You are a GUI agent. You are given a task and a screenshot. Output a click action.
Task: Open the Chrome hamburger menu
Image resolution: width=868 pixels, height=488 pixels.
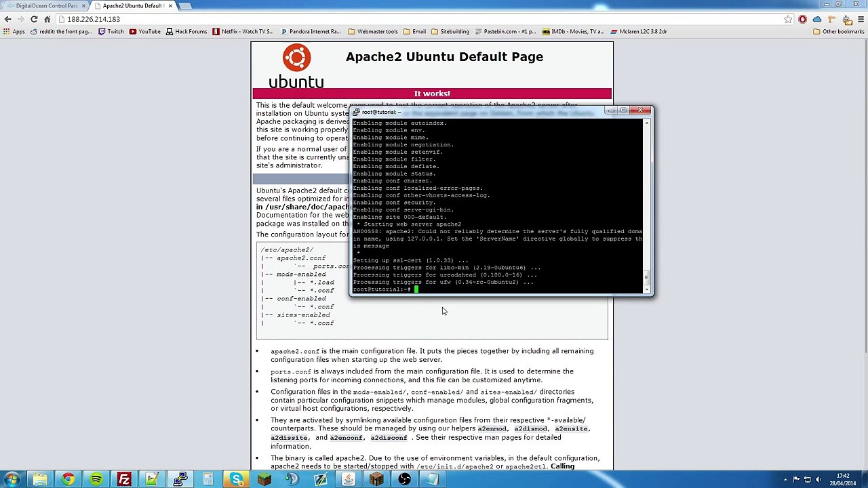[860, 19]
